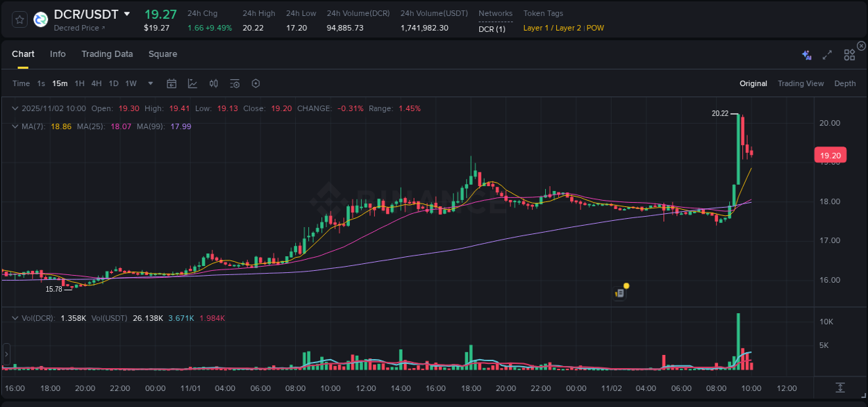Switch to Depth chart view

[844, 83]
